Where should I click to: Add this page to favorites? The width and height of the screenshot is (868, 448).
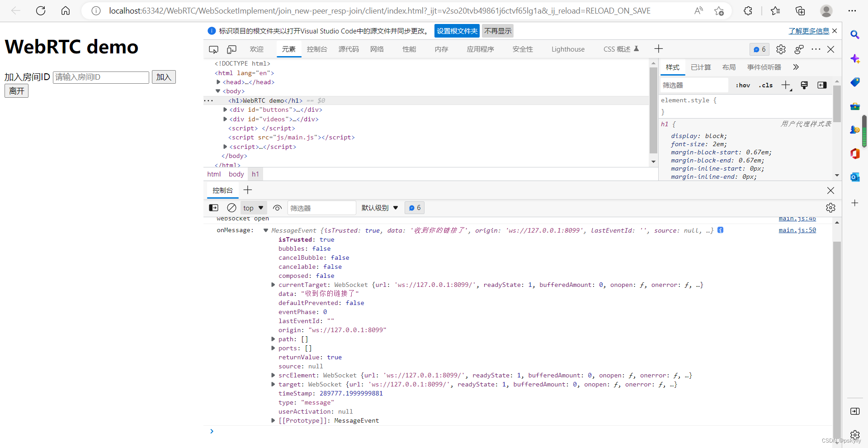(719, 11)
